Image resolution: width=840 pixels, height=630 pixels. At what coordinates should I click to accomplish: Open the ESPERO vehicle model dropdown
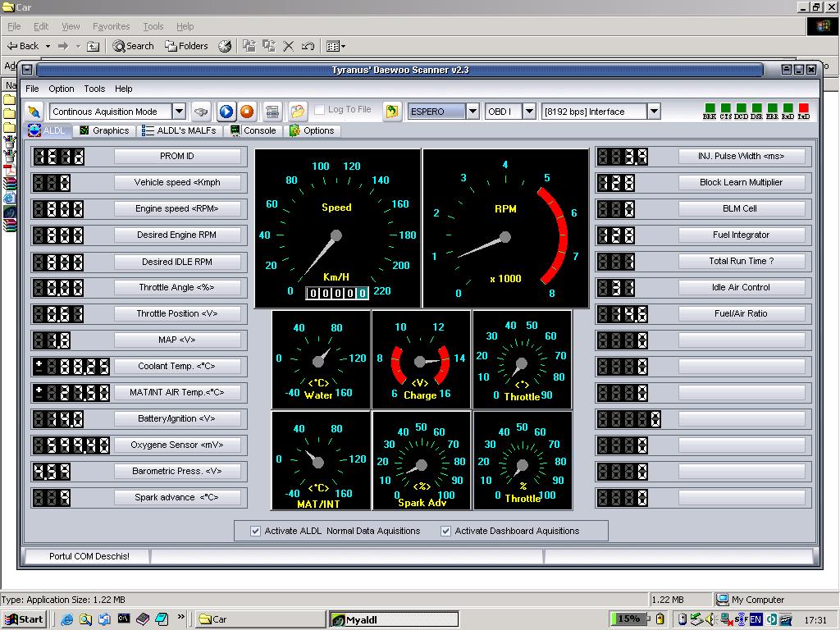click(472, 112)
